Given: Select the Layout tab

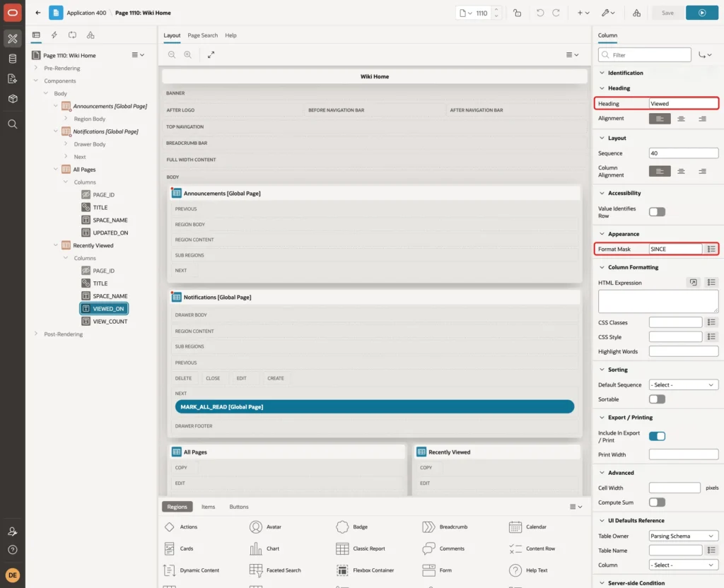Looking at the screenshot, I should click(x=172, y=35).
